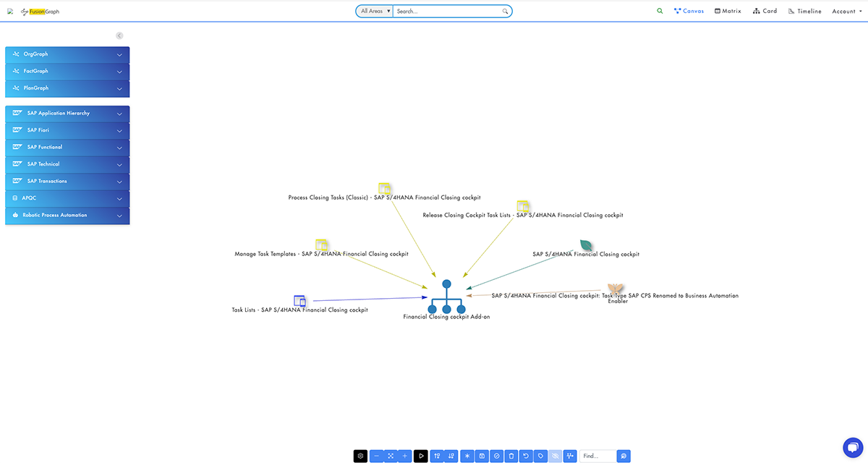The image size is (868, 463).
Task: Expand the SAP Transactions section
Action: tap(67, 182)
